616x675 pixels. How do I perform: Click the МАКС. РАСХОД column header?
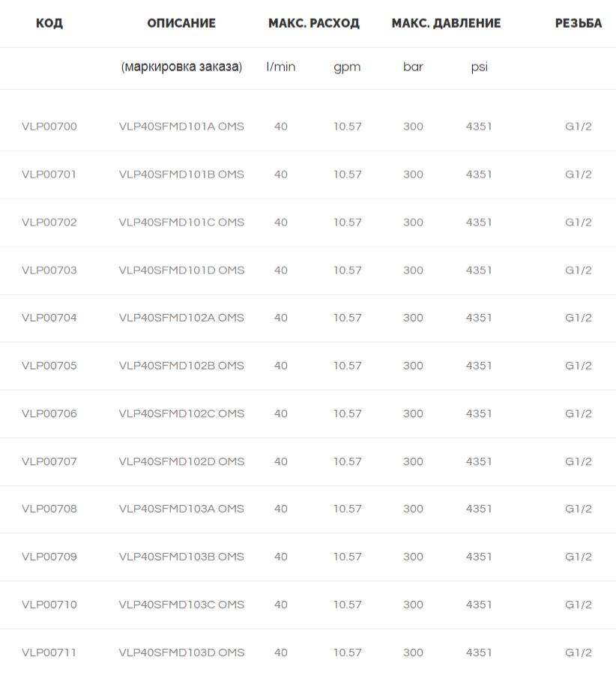pyautogui.click(x=314, y=23)
